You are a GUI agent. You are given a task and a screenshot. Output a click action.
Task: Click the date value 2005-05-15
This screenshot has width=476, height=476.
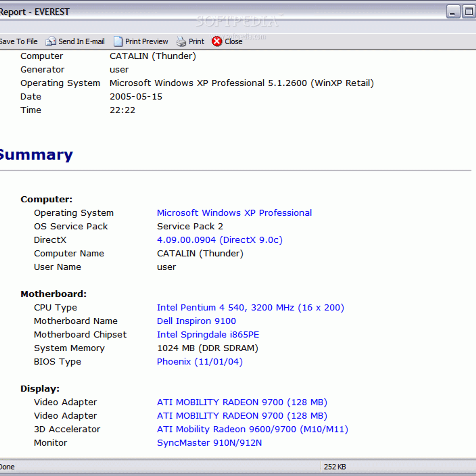click(136, 97)
